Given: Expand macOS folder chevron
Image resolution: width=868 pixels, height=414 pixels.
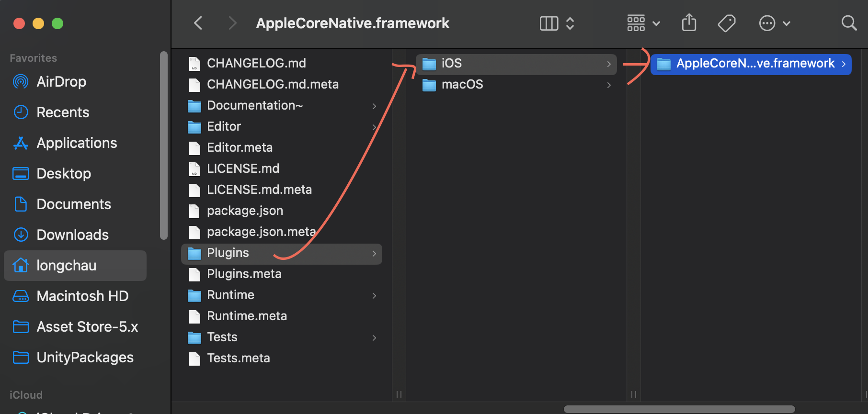Looking at the screenshot, I should (609, 85).
